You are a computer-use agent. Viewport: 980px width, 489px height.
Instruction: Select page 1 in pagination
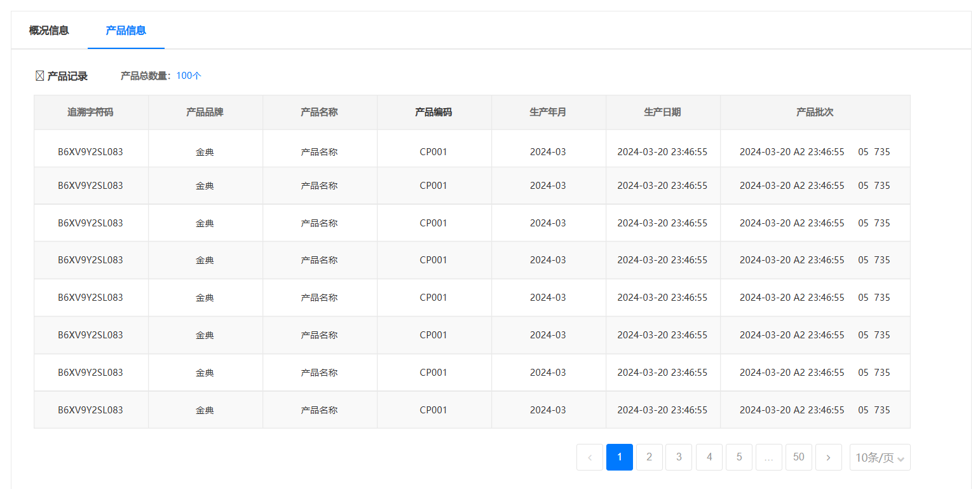tap(620, 457)
